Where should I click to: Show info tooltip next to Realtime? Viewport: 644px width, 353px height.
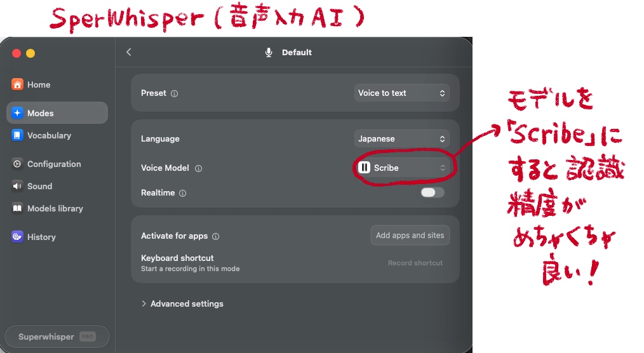[x=183, y=194]
